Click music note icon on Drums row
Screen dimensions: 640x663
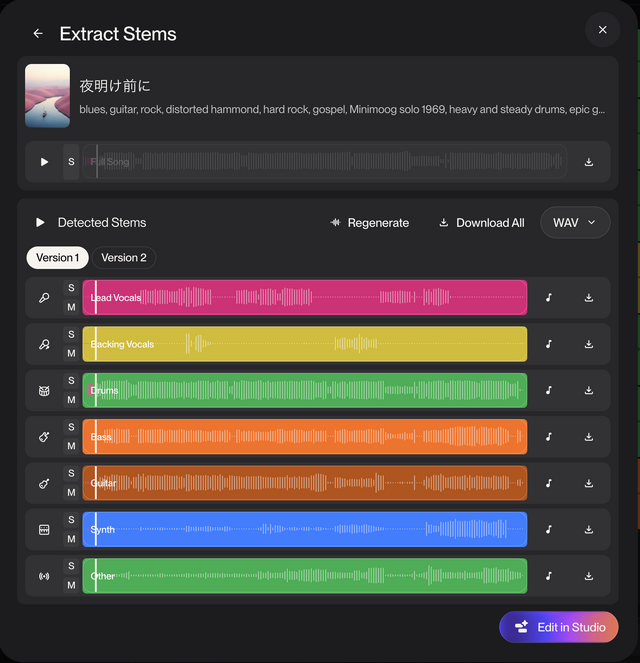point(549,391)
